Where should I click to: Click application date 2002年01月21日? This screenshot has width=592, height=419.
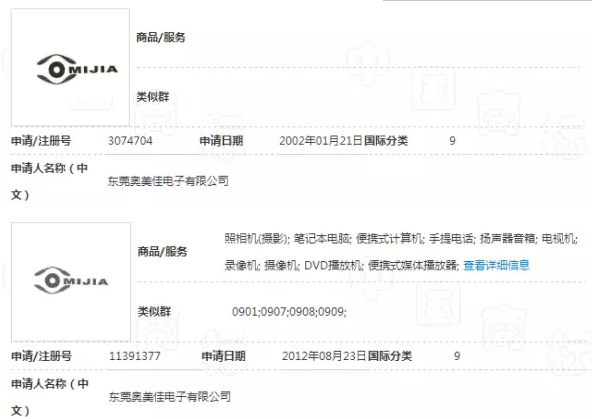pyautogui.click(x=321, y=141)
